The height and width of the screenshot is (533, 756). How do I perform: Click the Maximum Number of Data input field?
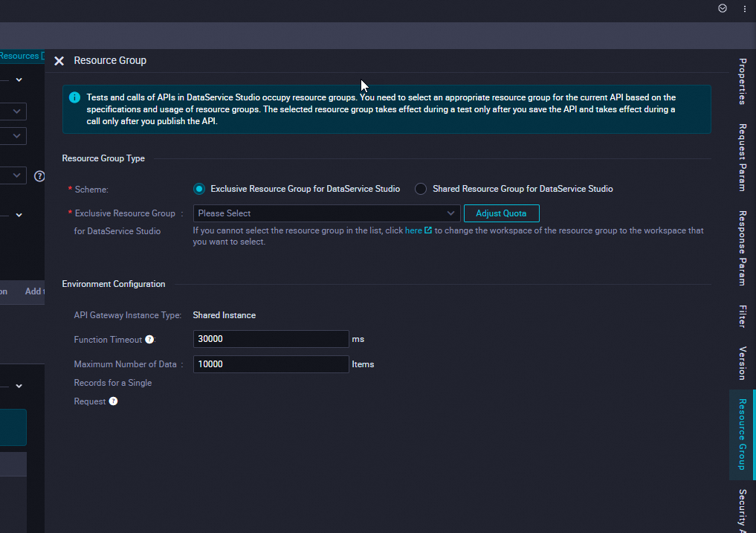[271, 364]
